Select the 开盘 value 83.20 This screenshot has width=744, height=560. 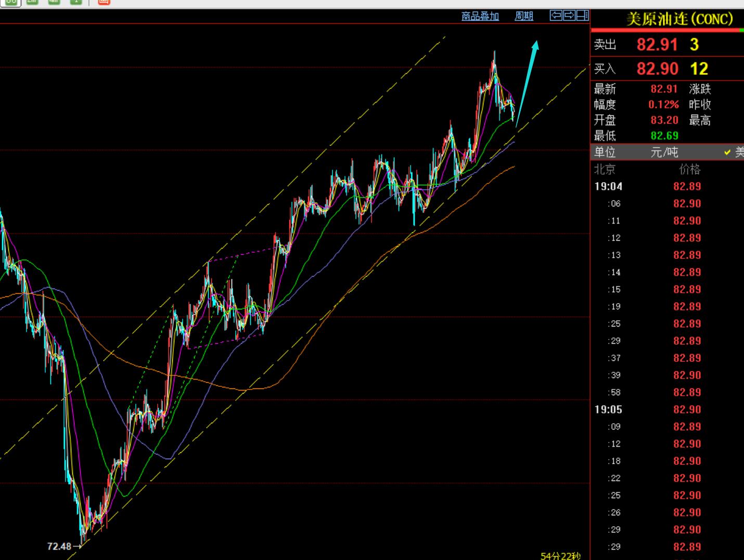pos(664,120)
